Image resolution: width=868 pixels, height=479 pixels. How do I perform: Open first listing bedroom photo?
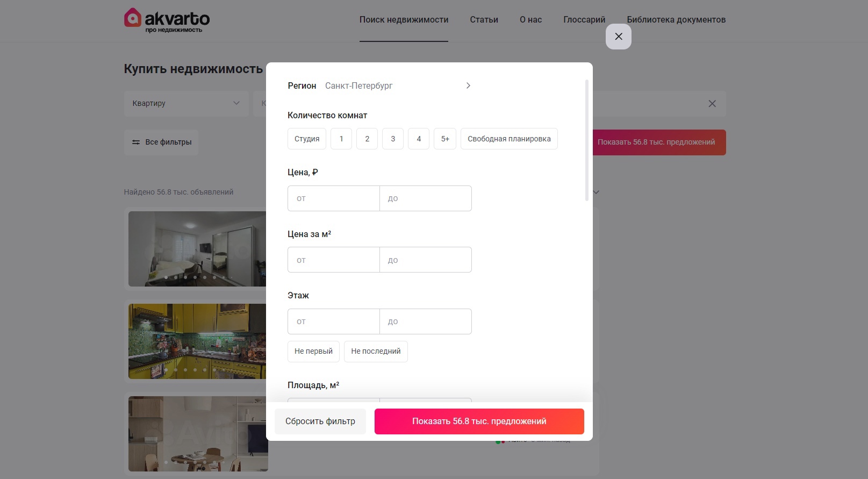[x=197, y=249]
